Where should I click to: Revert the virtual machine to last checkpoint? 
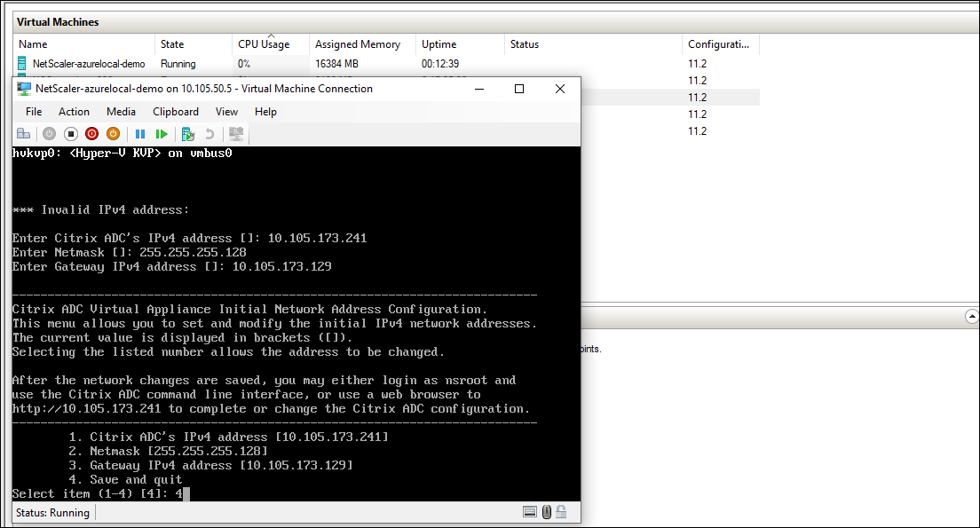point(209,133)
